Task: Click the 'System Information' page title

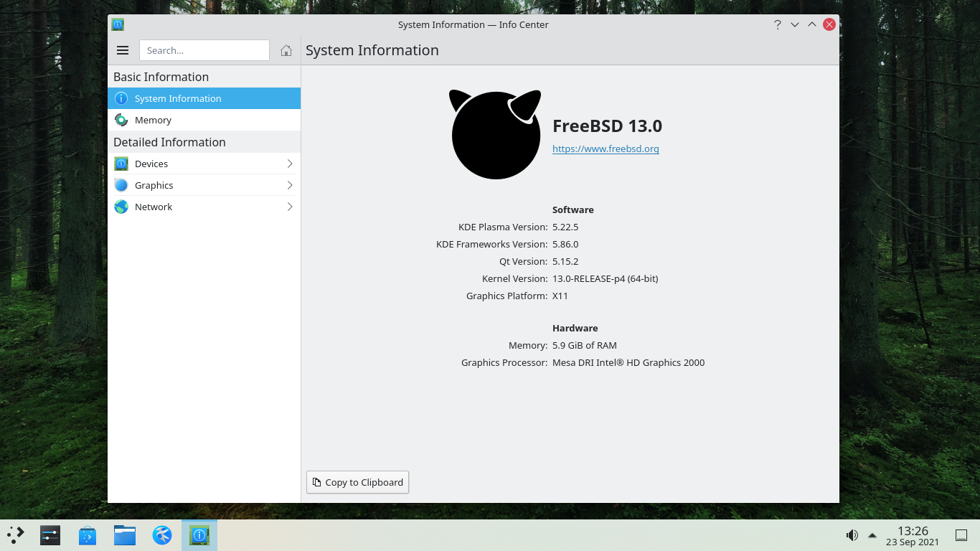Action: click(x=372, y=50)
